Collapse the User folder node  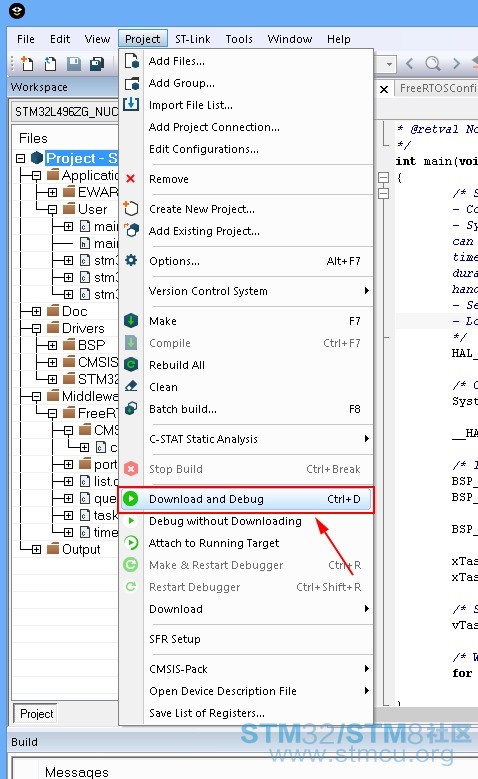[53, 210]
